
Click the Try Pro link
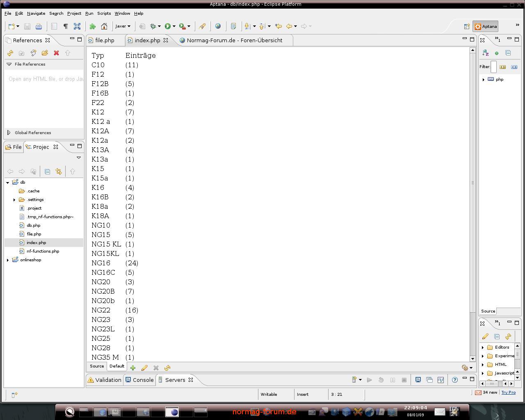508,393
